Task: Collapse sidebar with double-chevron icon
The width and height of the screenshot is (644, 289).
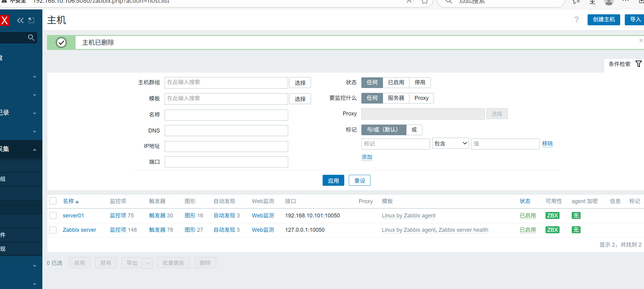Action: (20, 20)
